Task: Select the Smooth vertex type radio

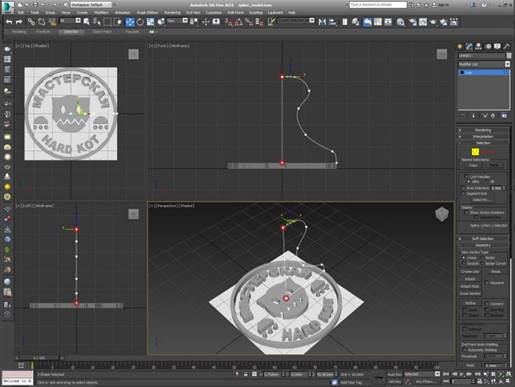Action: tap(463, 263)
